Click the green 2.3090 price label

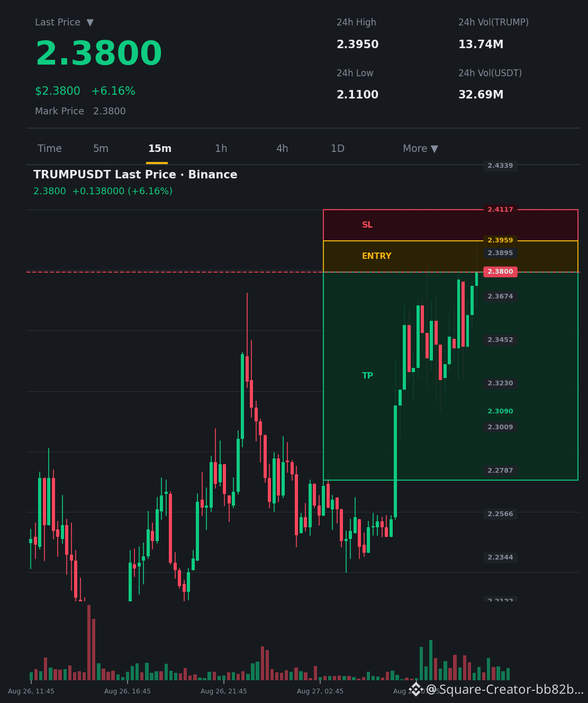pos(500,411)
